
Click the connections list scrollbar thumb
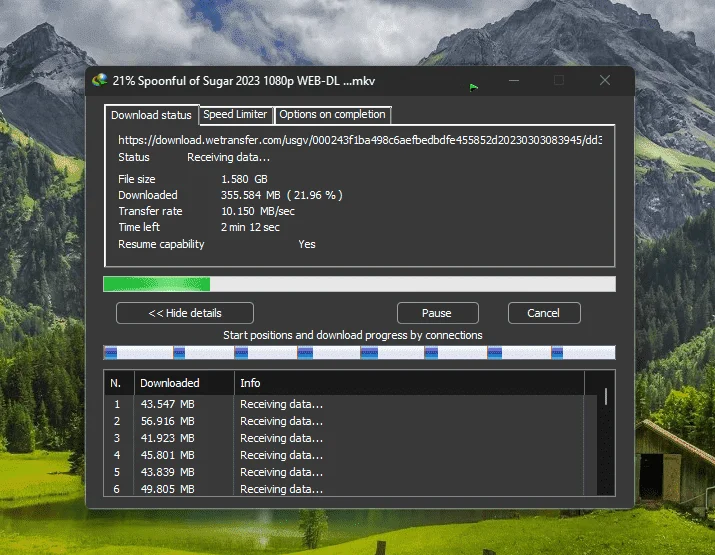tap(606, 396)
